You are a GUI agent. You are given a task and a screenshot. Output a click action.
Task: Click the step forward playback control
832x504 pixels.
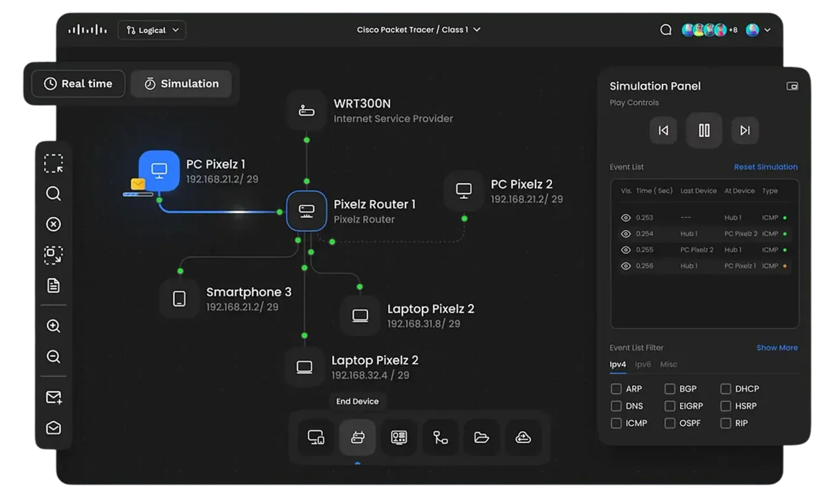point(745,131)
